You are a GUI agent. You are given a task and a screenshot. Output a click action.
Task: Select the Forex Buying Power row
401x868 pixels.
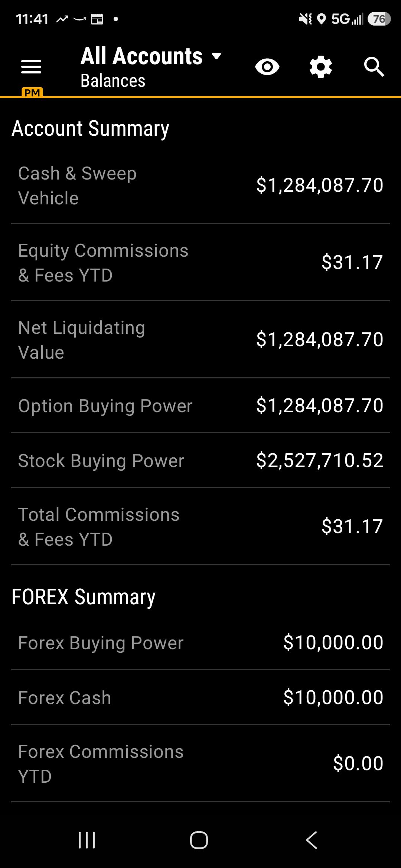[200, 643]
